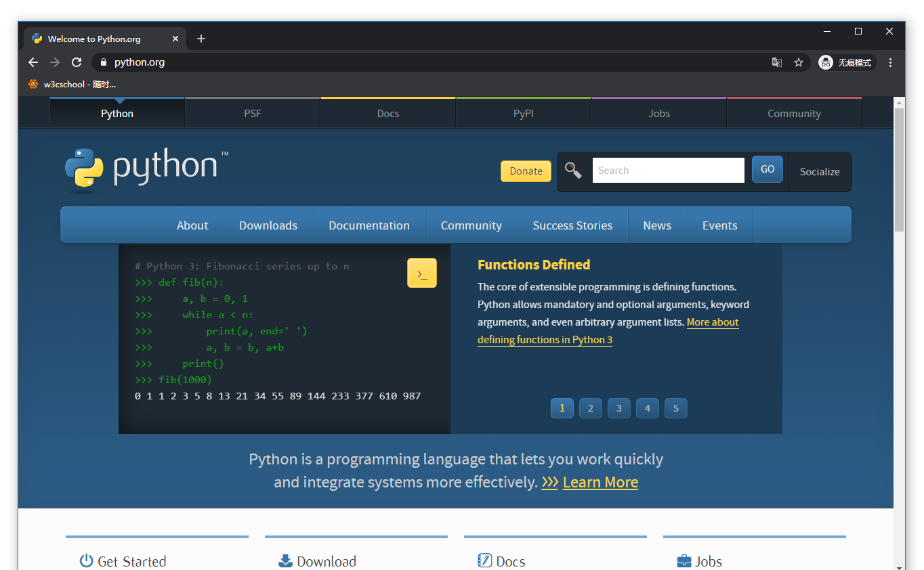This screenshot has height=570, width=924.
Task: Select the PyPI top tab
Action: click(x=524, y=113)
